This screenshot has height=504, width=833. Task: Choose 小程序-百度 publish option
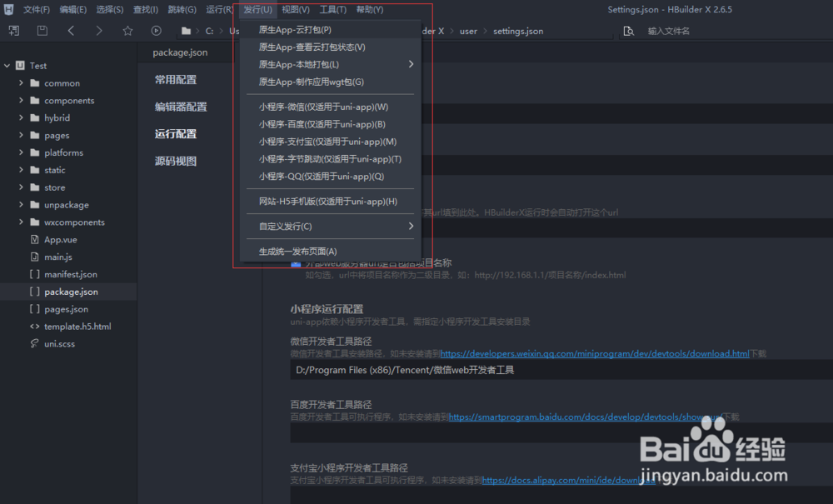[331, 124]
